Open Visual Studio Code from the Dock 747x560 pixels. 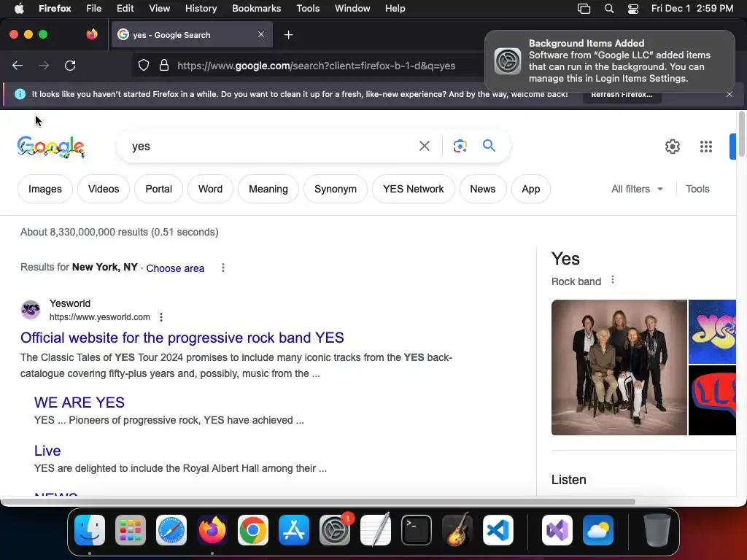(498, 530)
